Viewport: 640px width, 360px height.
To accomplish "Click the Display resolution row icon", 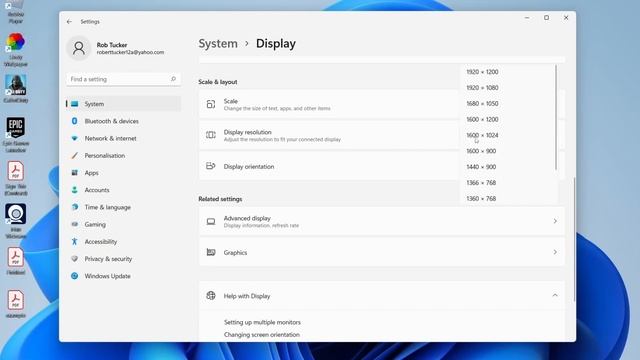I will pyautogui.click(x=211, y=135).
